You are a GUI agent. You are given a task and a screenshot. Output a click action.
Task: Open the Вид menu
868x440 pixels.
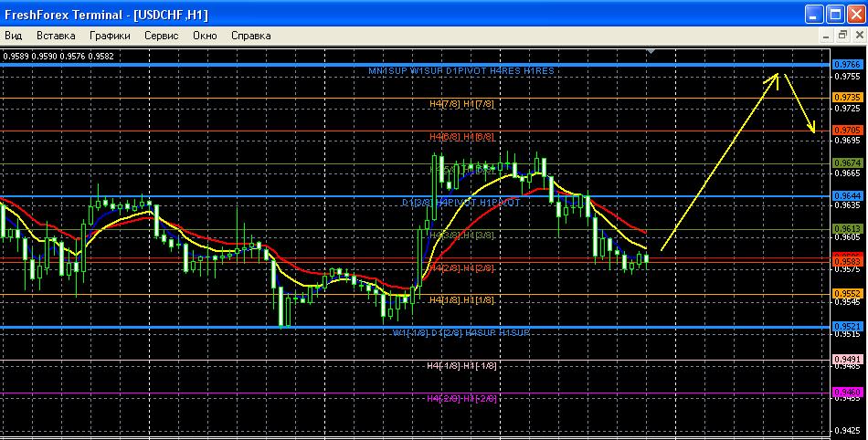click(14, 36)
